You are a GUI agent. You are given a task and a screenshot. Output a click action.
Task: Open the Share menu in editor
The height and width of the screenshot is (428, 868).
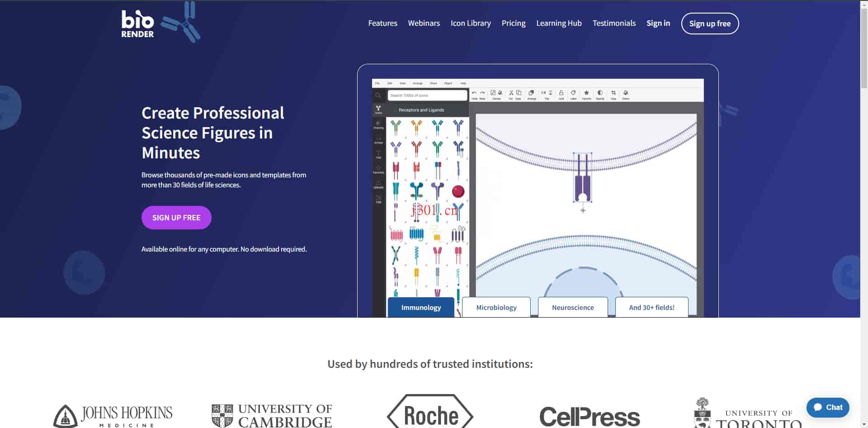coord(433,83)
